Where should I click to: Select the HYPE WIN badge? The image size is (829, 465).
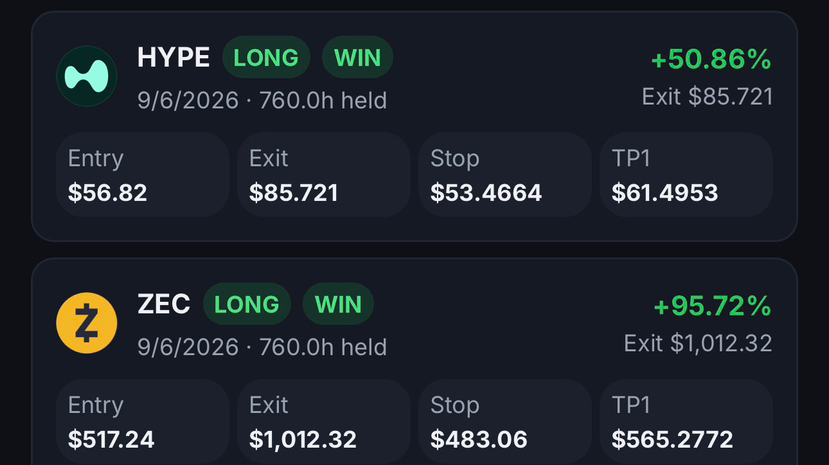[357, 57]
